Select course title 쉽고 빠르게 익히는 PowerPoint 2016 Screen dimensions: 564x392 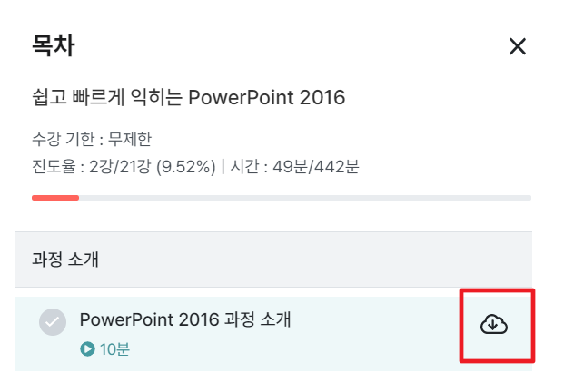[189, 97]
